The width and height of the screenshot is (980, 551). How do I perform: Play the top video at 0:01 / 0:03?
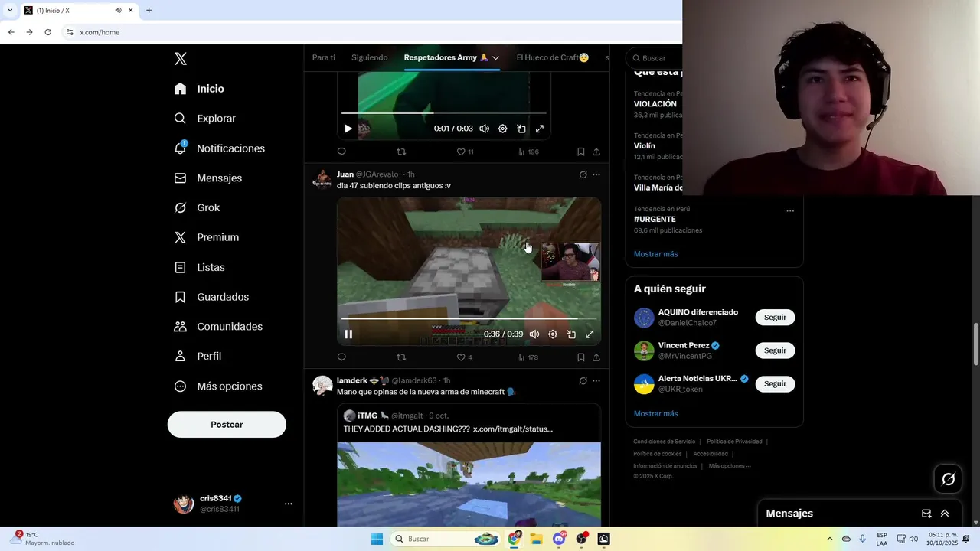(x=348, y=129)
